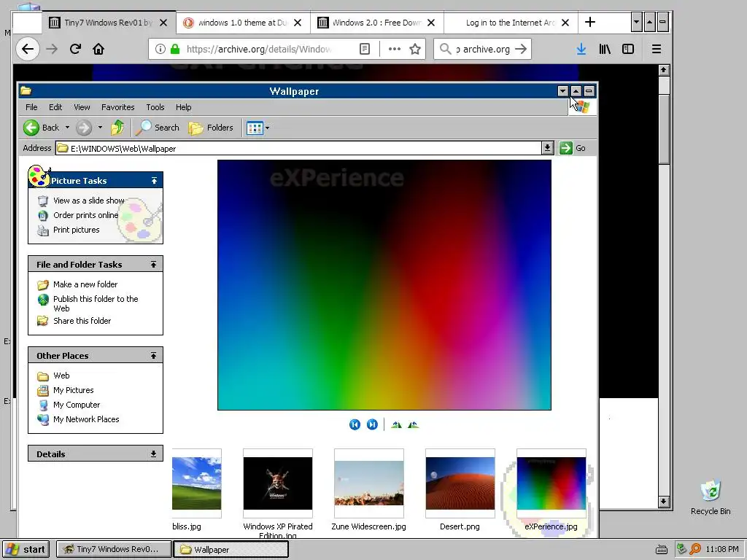Open the browser Downloads arrow
The height and width of the screenshot is (560, 747).
tap(581, 49)
